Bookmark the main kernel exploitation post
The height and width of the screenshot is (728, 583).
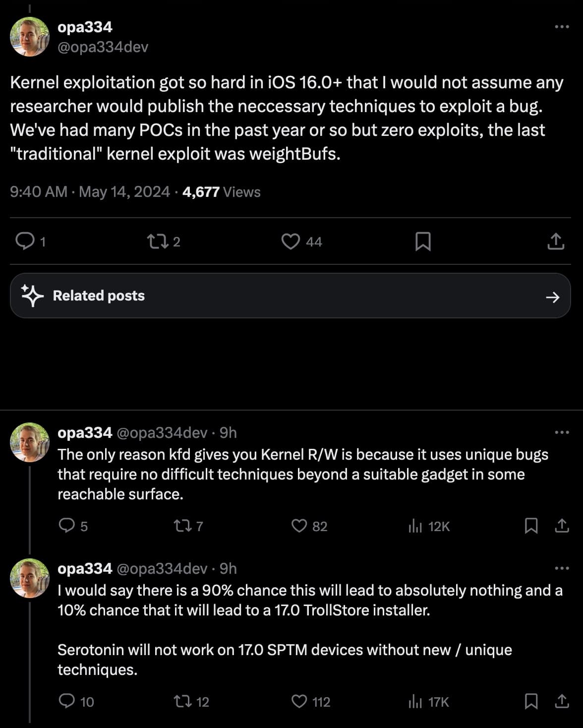point(422,242)
